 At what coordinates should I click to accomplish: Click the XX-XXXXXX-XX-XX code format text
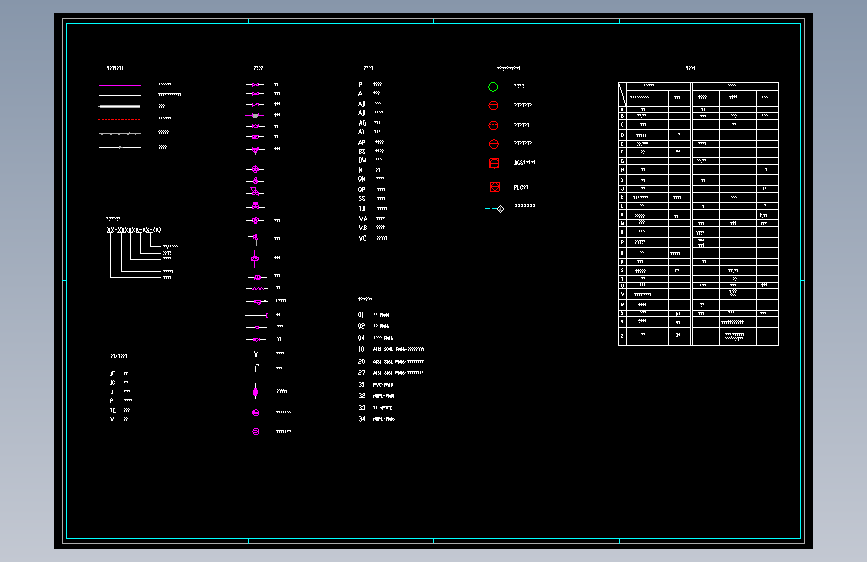coord(134,230)
